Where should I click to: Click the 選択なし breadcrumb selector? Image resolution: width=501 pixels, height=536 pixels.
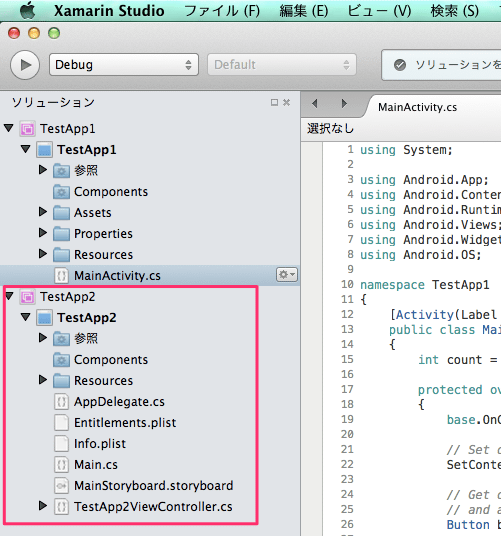pos(330,129)
